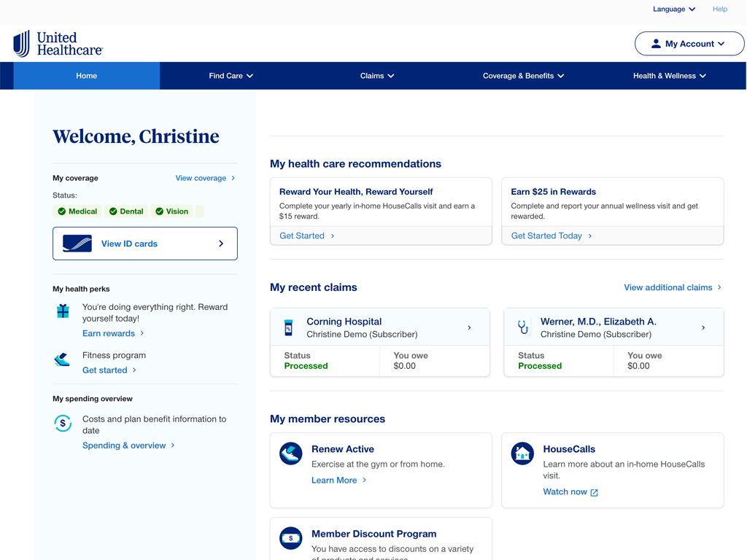Viewport: 747px width, 560px height.
Task: Click the Medical coverage status badge
Action: coord(77,211)
